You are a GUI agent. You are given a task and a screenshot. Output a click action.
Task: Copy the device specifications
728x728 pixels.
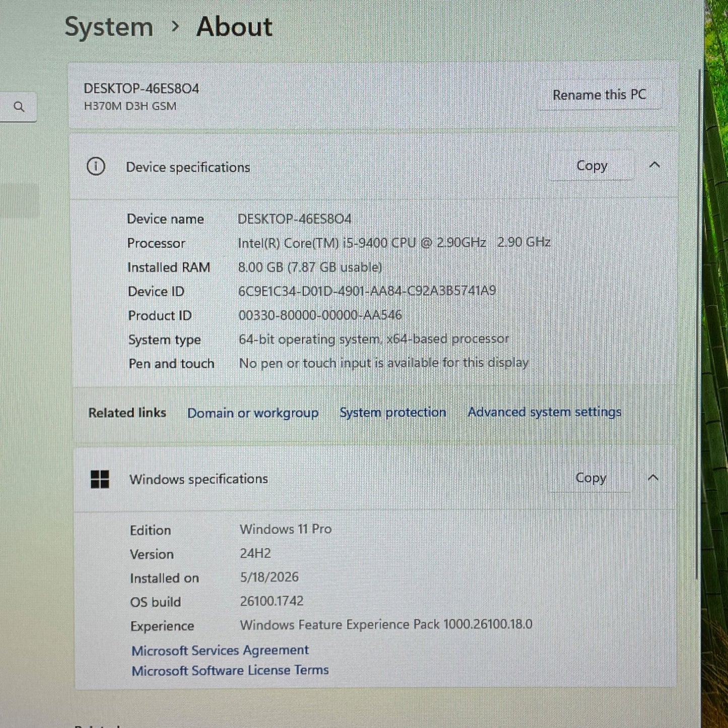click(591, 166)
